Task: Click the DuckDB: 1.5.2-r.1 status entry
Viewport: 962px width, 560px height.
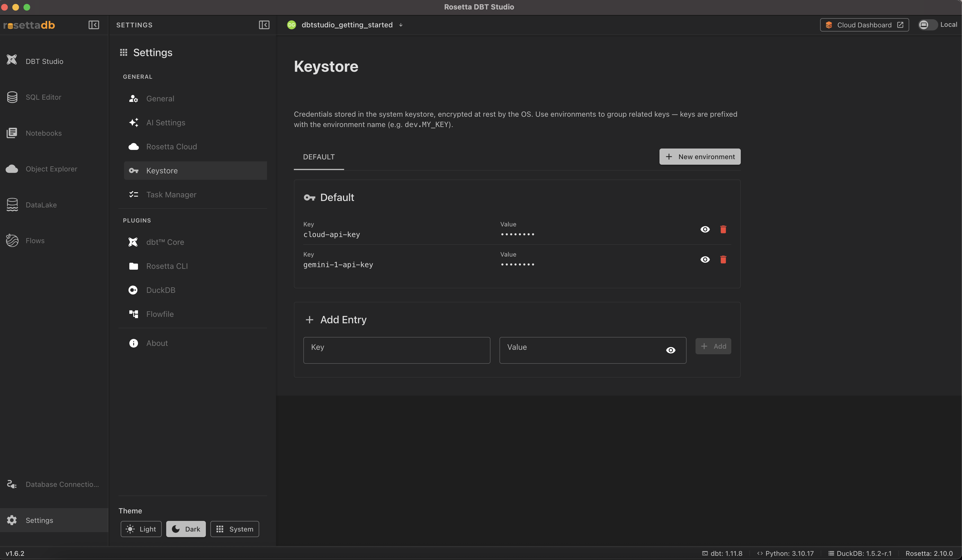Action: click(x=860, y=553)
